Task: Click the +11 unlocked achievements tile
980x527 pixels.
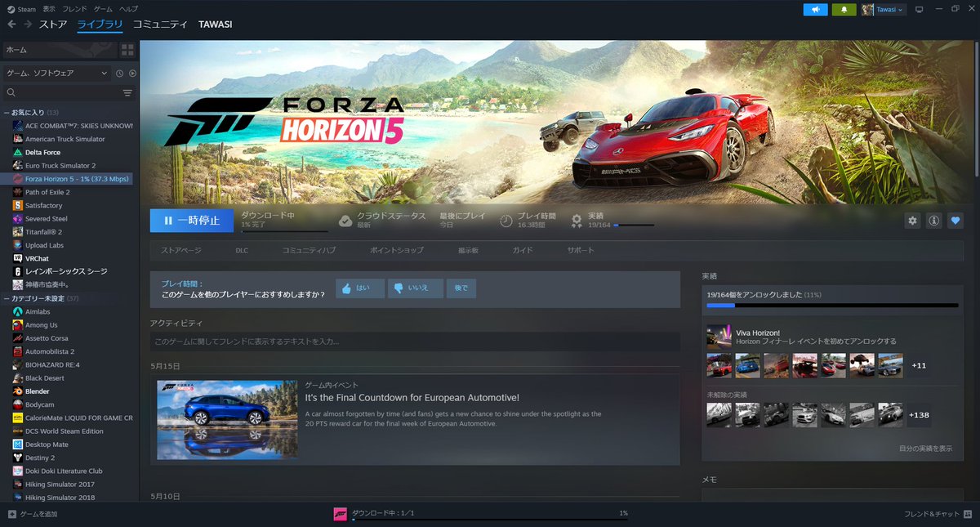Action: [919, 365]
